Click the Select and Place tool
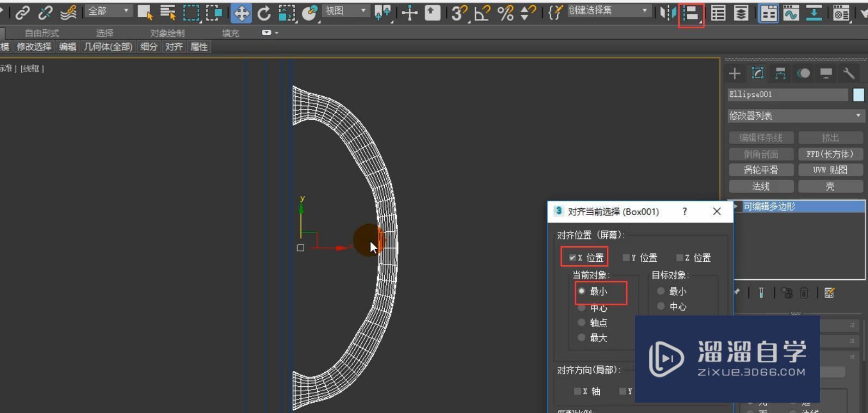868x413 pixels. [310, 13]
